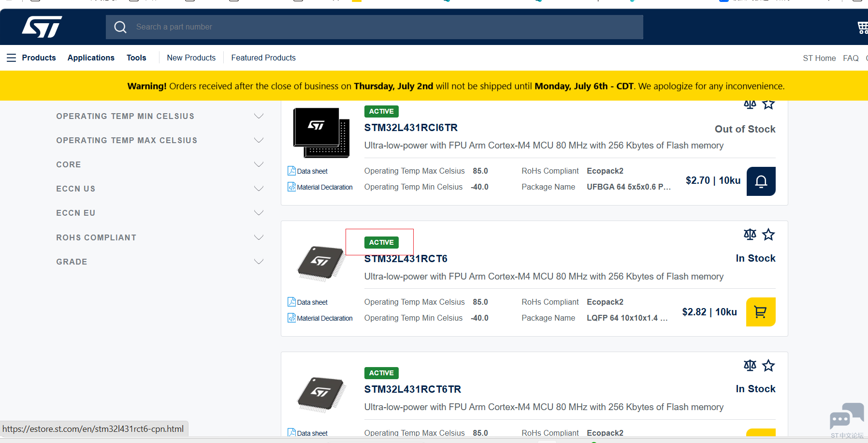This screenshot has width=868, height=443.
Task: Open the chat support bubble icon
Action: pos(847,416)
